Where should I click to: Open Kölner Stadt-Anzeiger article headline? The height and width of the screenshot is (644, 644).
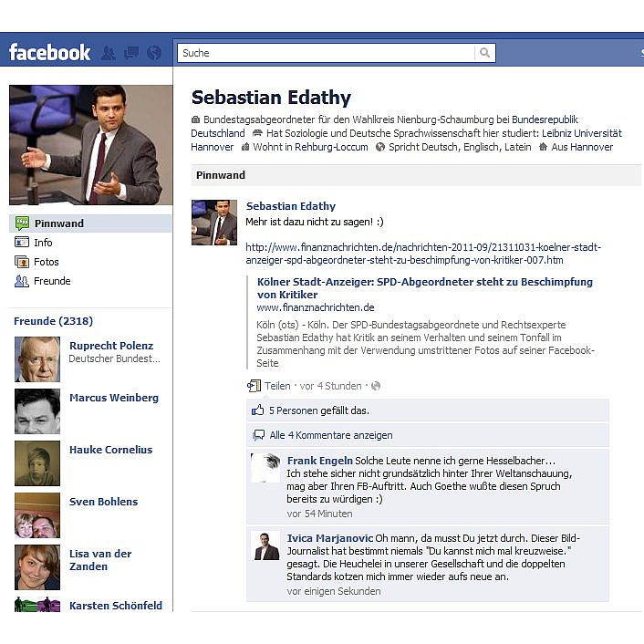point(425,288)
